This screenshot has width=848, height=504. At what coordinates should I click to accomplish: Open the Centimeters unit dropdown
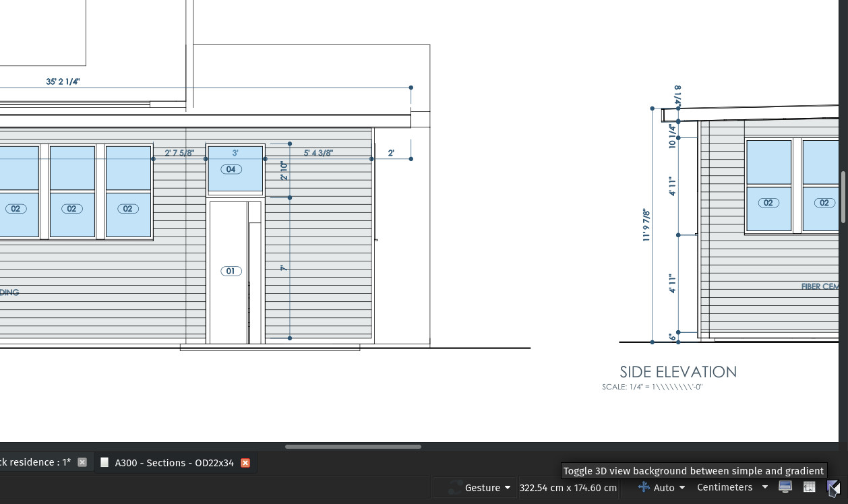coord(732,487)
